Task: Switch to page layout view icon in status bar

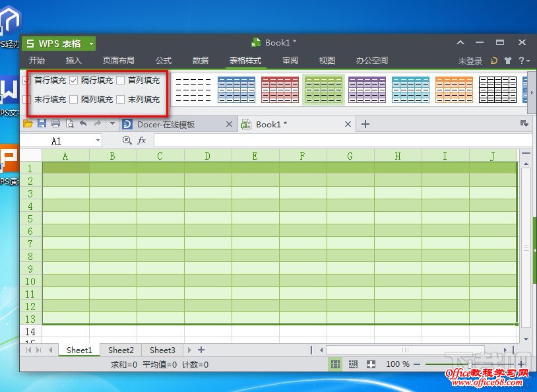Action: click(353, 364)
